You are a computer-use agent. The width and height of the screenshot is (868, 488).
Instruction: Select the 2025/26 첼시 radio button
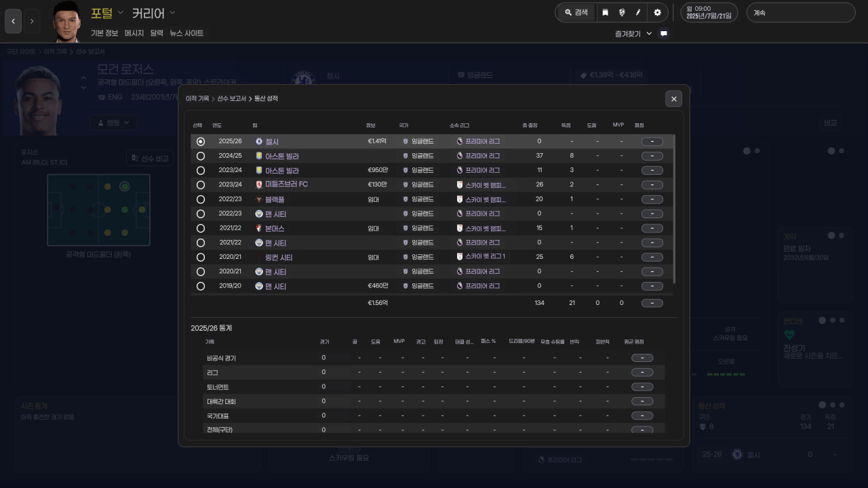[200, 142]
